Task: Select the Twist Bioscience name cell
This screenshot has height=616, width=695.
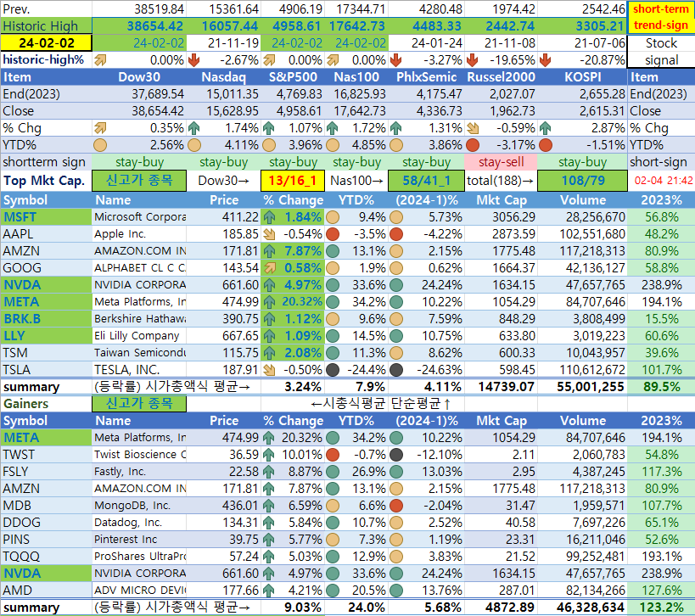Action: (139, 455)
